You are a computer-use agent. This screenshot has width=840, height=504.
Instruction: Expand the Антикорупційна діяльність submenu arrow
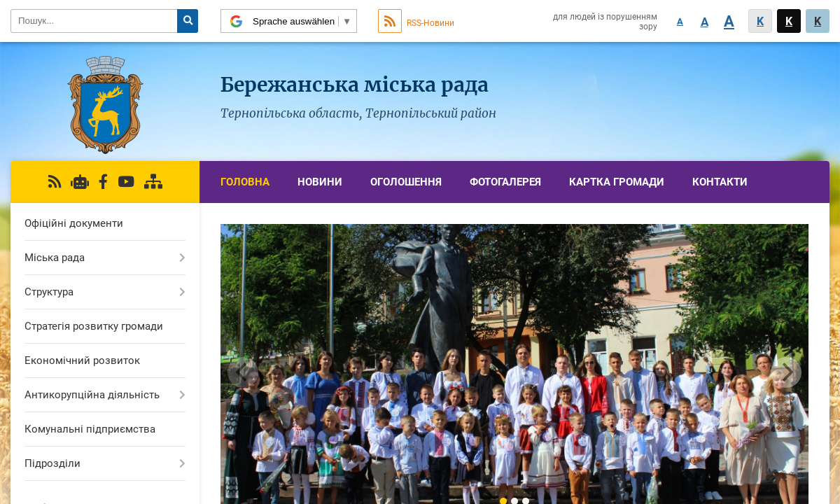pyautogui.click(x=182, y=395)
